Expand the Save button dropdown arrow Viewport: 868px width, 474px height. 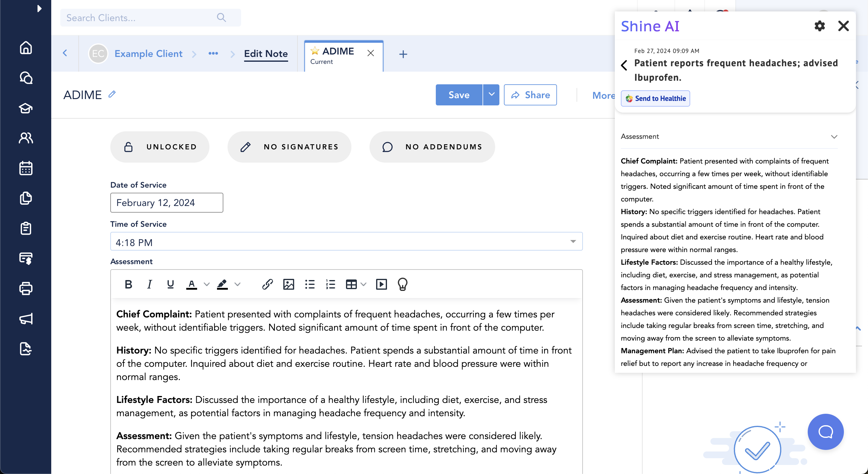[x=491, y=95]
